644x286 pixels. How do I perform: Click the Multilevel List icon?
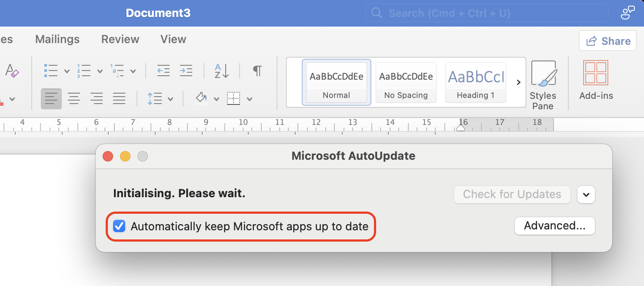(118, 70)
